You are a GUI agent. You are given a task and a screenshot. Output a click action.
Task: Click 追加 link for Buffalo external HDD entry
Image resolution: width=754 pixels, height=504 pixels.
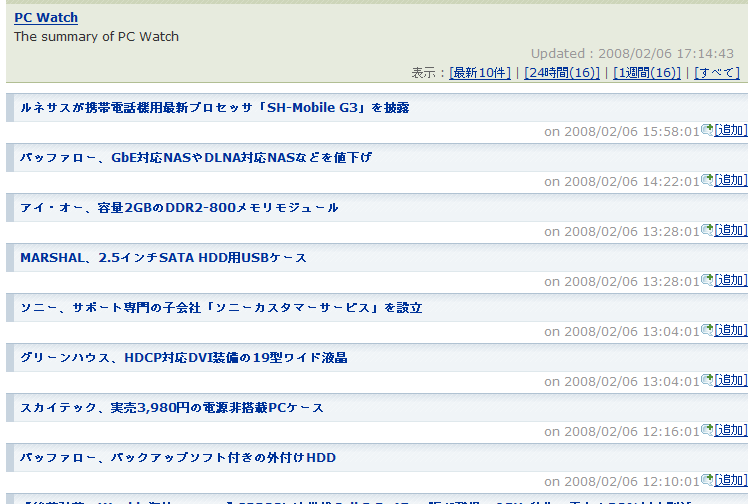pyautogui.click(x=731, y=480)
